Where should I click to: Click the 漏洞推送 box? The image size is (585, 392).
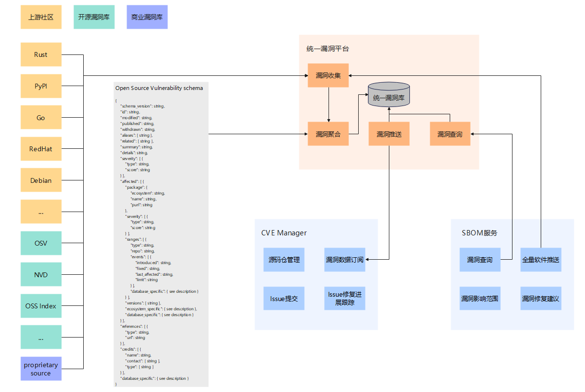tap(389, 134)
